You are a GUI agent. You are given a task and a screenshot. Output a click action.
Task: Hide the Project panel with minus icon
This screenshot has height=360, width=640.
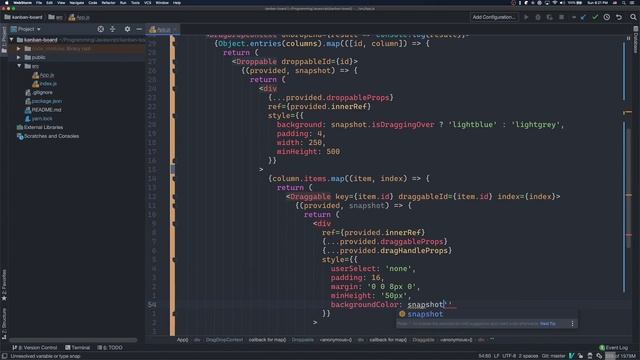139,29
